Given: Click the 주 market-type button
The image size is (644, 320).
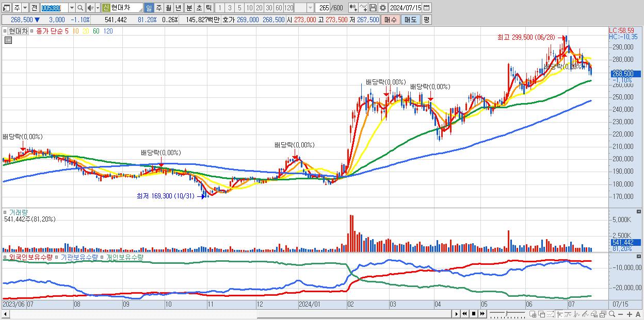Looking at the screenshot, I should click(17, 8).
